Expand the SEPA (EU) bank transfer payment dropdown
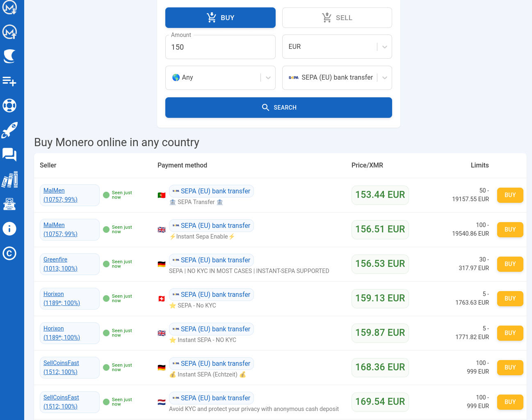Viewport: 532px width, 420px height. 337,78
